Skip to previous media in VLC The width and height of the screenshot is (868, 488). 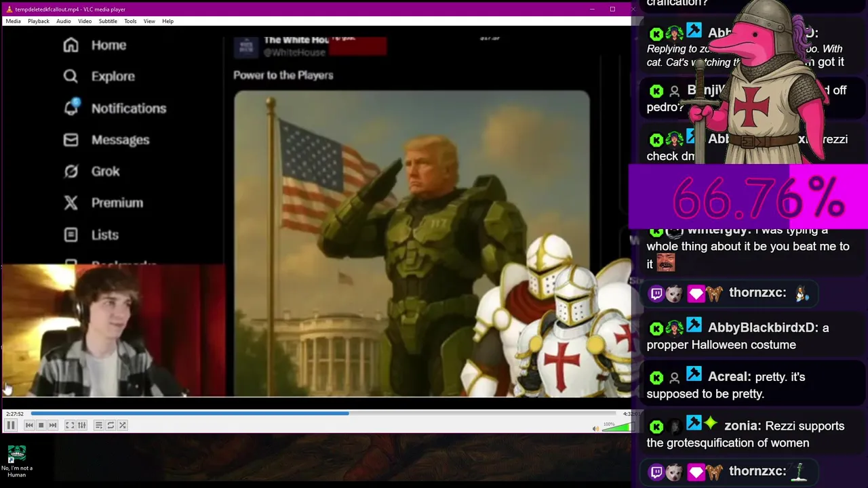(29, 425)
